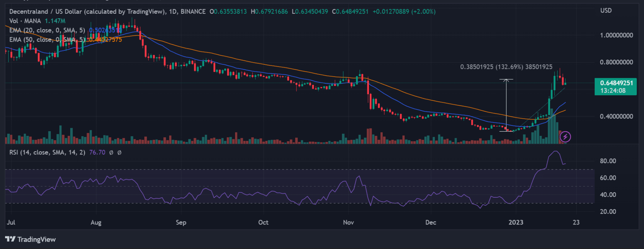Viewport: 644px width, 249px height.
Task: Click the Jul time axis label
Action: pos(11,222)
